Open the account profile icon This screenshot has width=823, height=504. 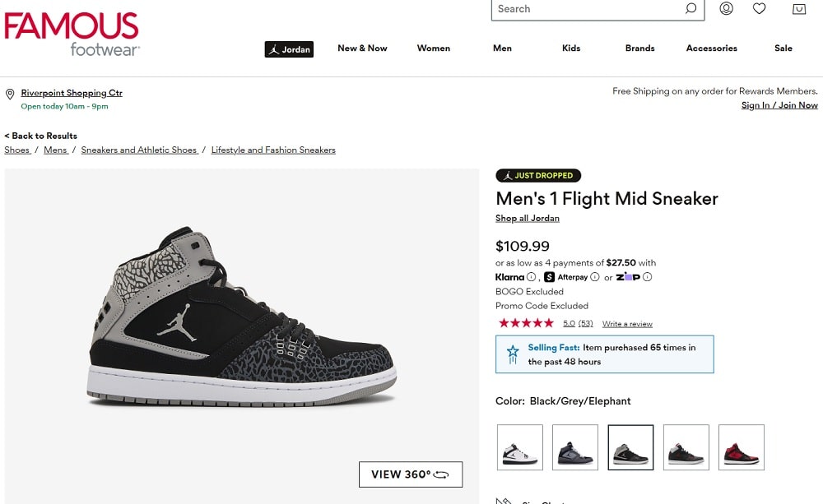726,9
